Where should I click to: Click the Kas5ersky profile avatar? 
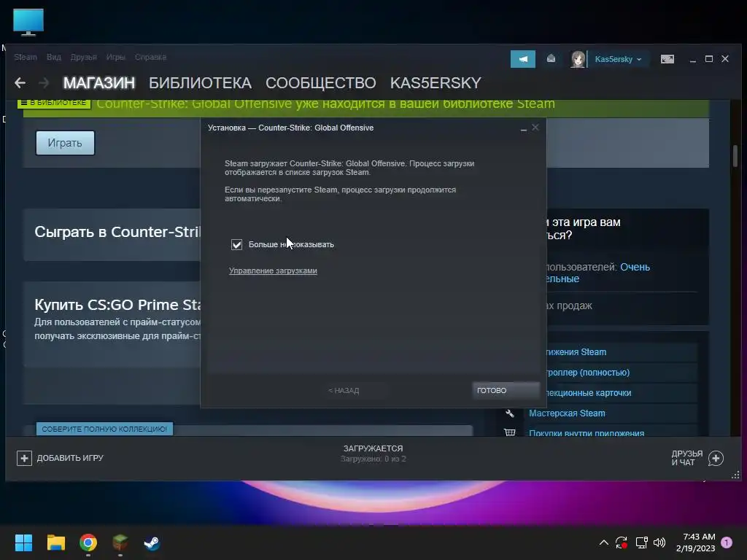point(578,59)
